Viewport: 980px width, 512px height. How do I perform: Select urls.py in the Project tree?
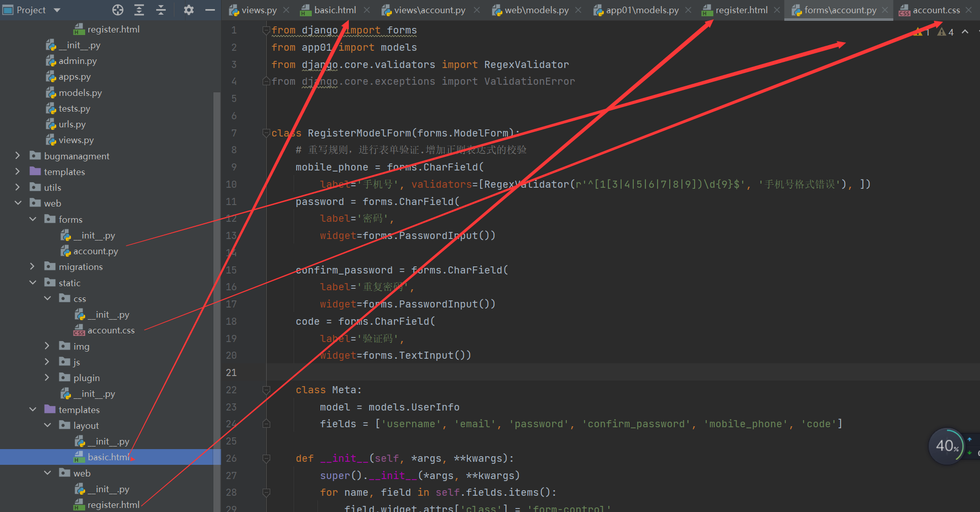(72, 124)
